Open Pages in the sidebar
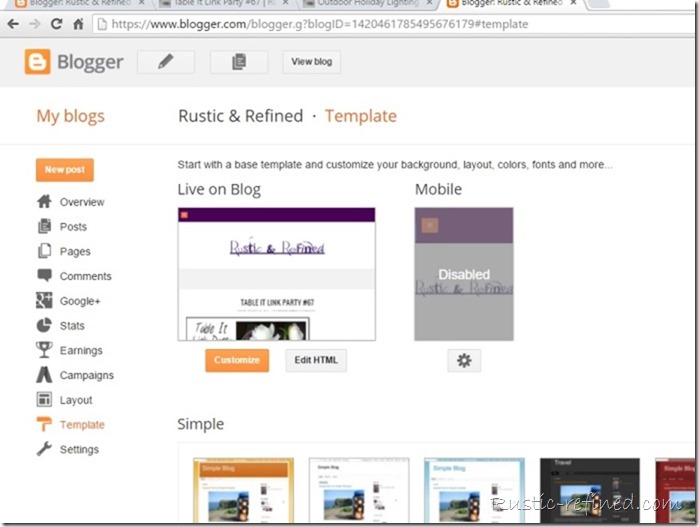This screenshot has width=699, height=527. tap(75, 251)
